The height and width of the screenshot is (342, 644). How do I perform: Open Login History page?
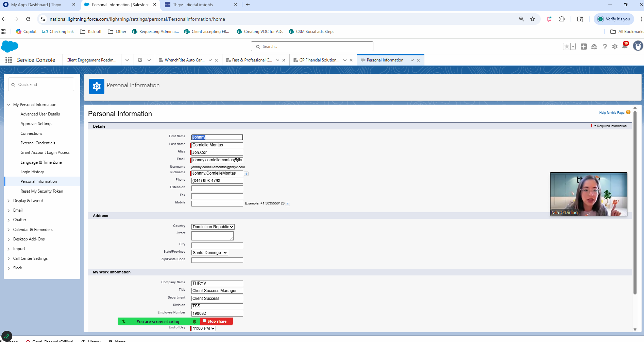[x=32, y=172]
